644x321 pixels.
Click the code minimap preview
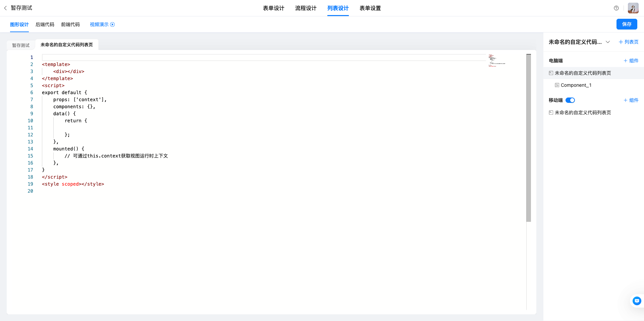point(497,60)
